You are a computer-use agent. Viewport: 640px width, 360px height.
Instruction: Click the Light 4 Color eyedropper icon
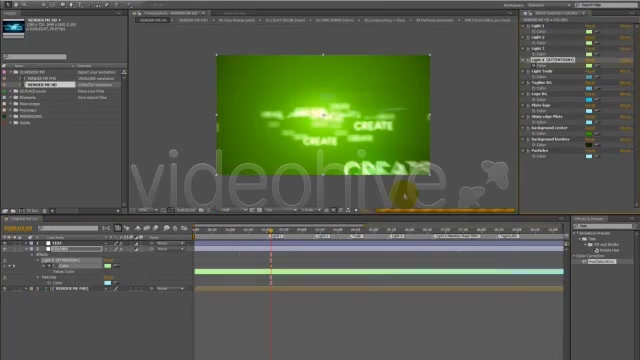597,65
